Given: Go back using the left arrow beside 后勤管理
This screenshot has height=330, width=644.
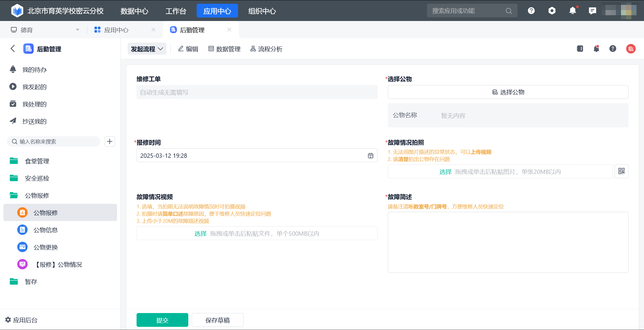Looking at the screenshot, I should (13, 49).
